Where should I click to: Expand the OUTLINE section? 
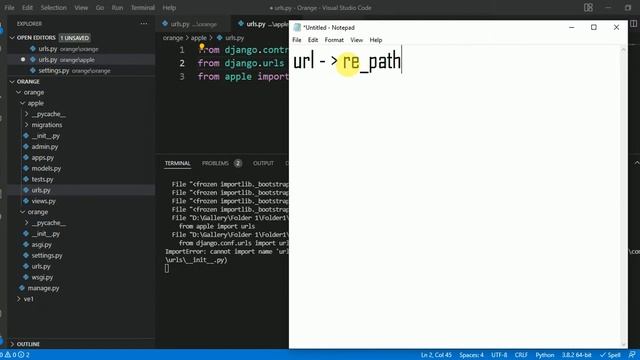coord(12,344)
